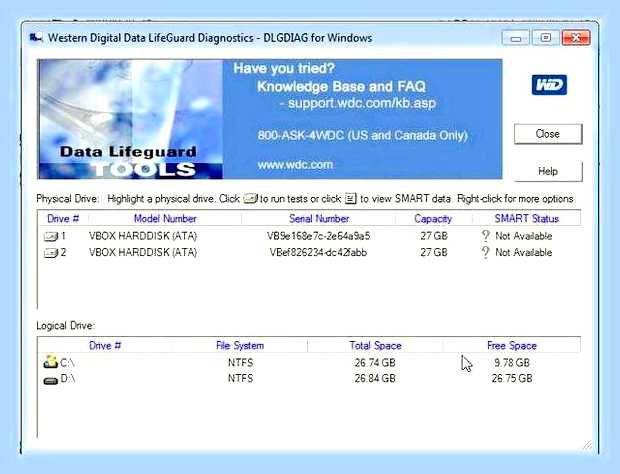Select serial number VBef826234-dc42fabb
Screen dimensions: 620x474
318,252
